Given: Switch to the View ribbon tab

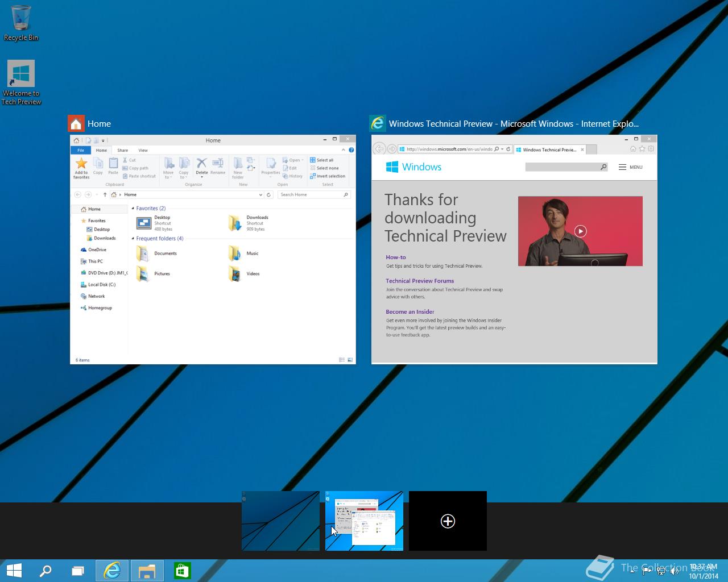Looking at the screenshot, I should pos(143,150).
